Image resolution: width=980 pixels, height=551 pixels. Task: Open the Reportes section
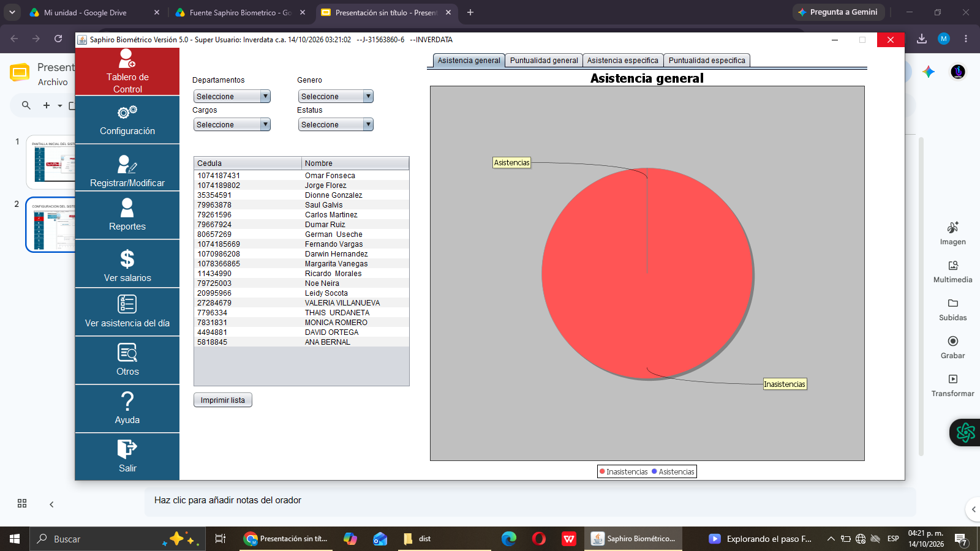[x=127, y=215]
